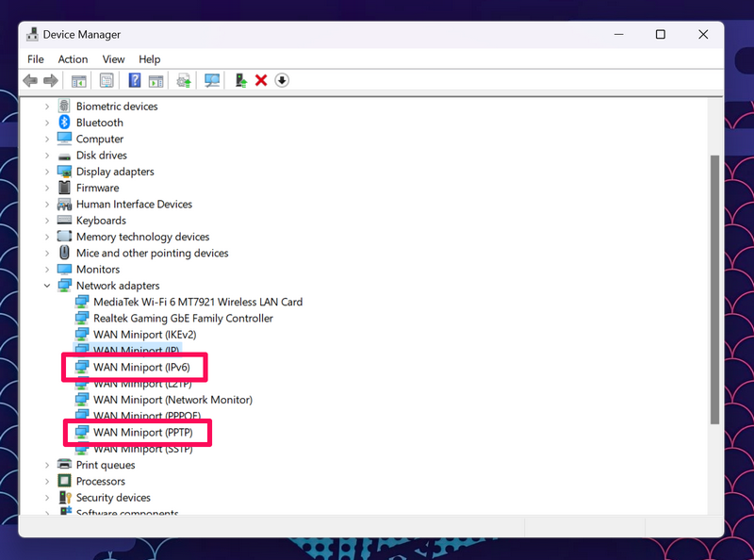Click the Forward arrow in the toolbar
This screenshot has width=754, height=560.
click(x=50, y=81)
